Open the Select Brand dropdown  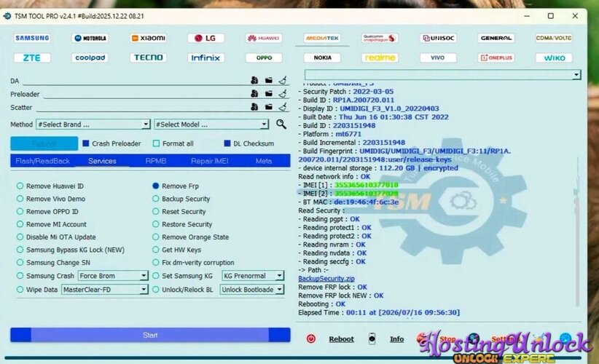(x=93, y=124)
